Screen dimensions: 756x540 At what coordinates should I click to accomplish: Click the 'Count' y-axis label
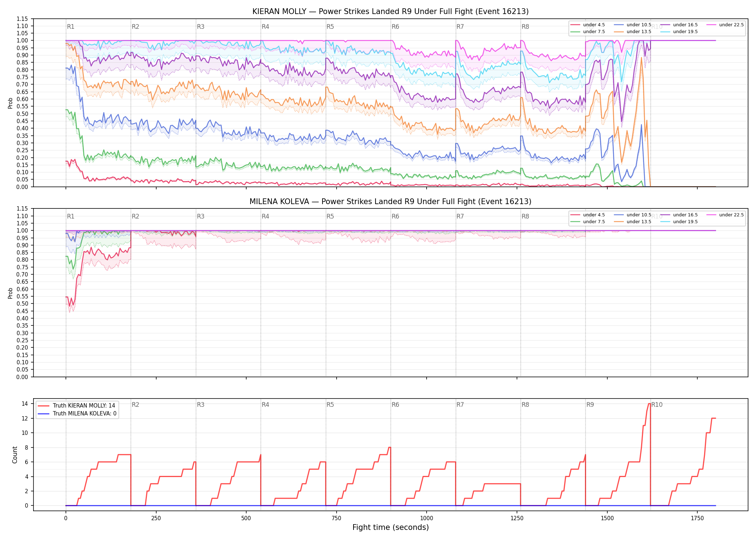coord(15,455)
